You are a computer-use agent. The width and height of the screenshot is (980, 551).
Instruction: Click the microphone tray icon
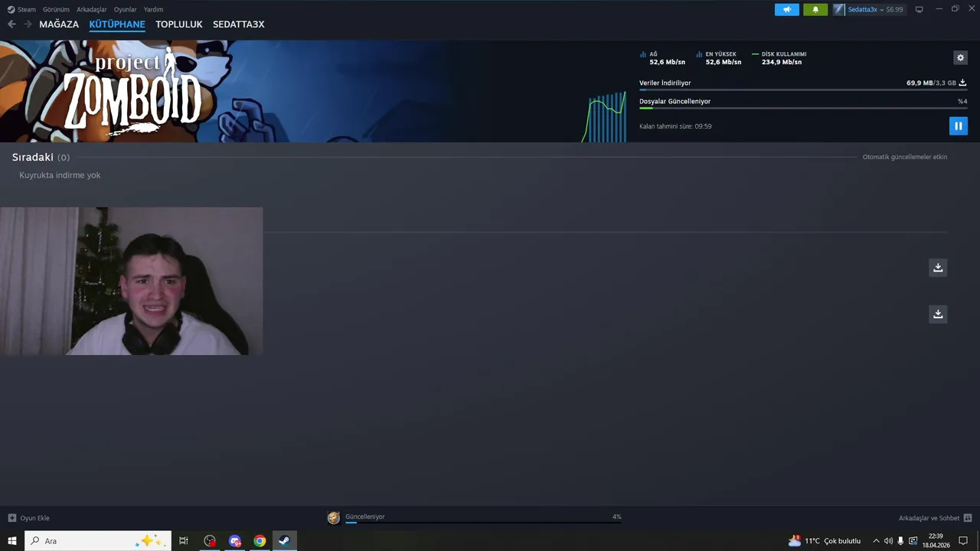tap(900, 541)
